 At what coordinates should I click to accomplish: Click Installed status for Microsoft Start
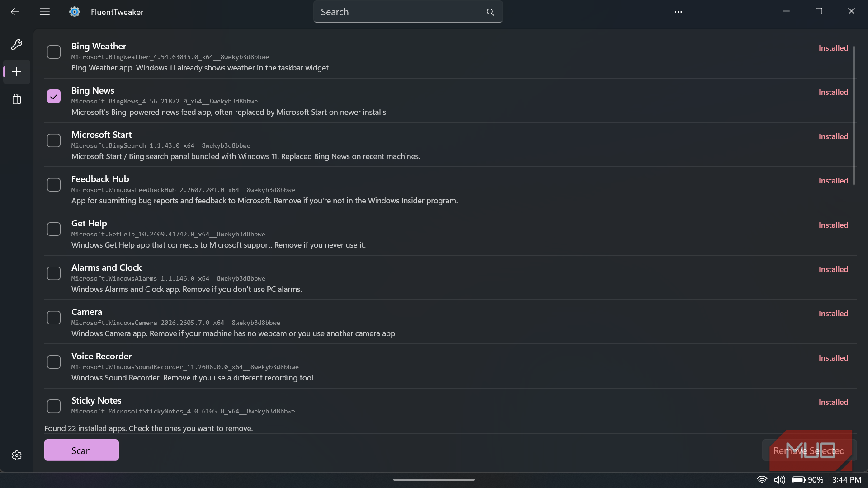(833, 136)
